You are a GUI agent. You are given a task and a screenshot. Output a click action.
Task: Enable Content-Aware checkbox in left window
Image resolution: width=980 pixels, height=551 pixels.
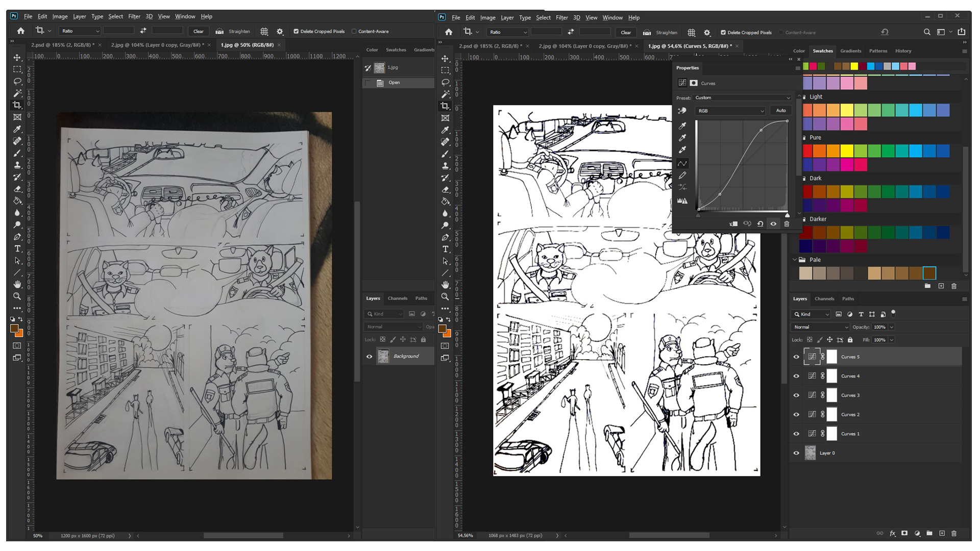(x=354, y=31)
